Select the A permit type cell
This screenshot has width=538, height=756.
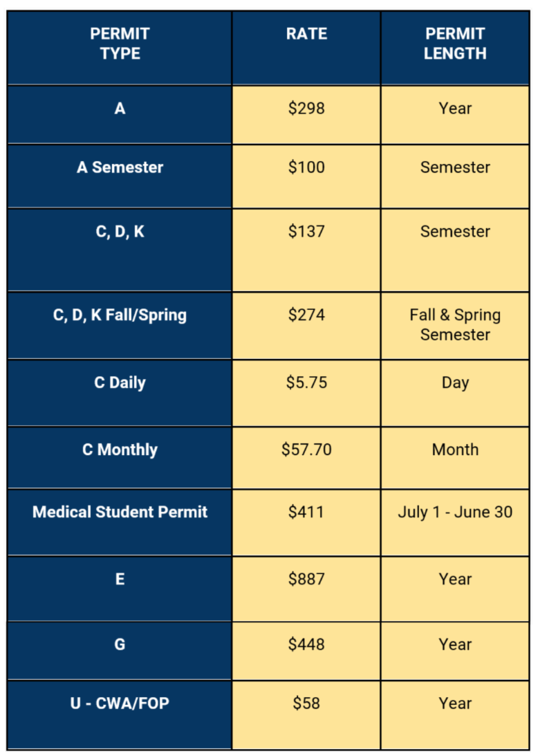[120, 109]
